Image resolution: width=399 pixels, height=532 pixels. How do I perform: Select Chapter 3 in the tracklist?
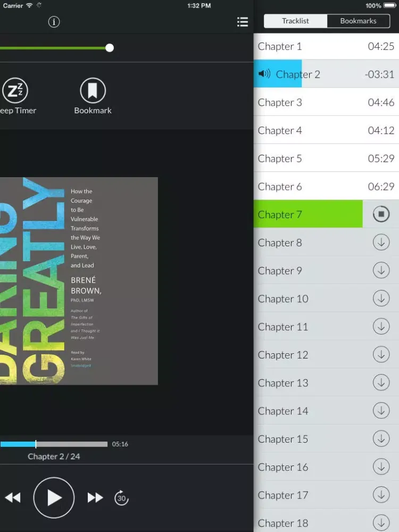pyautogui.click(x=327, y=102)
